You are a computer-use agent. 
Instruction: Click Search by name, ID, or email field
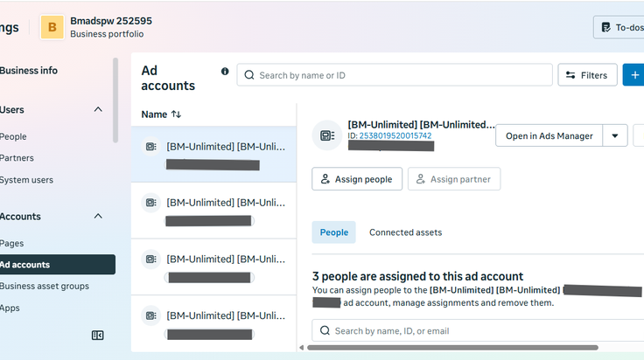478,330
